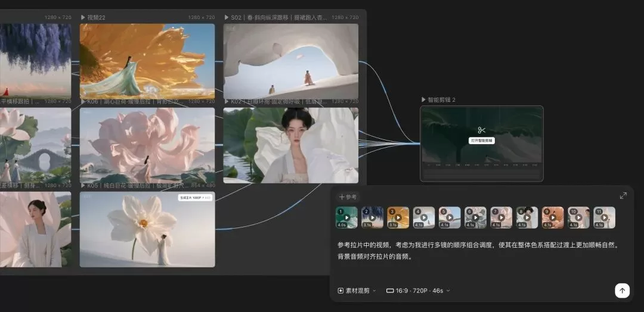Click play triangle beside 视频22 title
The width and height of the screenshot is (644, 312).
(x=83, y=18)
